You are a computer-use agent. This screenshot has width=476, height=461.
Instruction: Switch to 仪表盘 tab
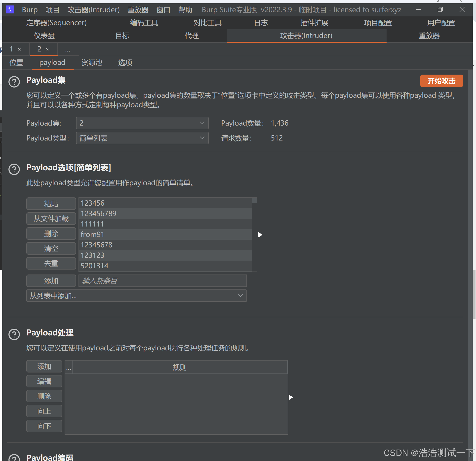(44, 36)
